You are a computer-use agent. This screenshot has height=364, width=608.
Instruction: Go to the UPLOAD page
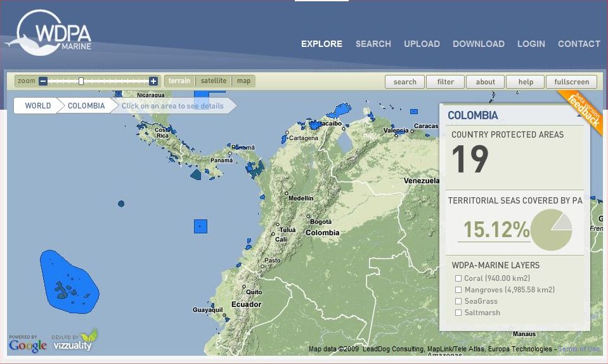422,44
